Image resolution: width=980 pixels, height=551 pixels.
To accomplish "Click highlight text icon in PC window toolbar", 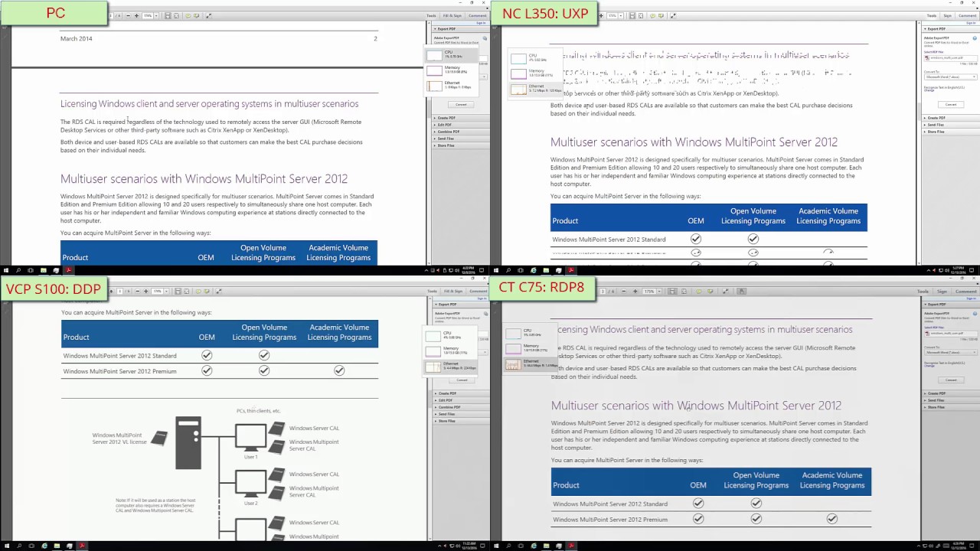I will [x=197, y=15].
